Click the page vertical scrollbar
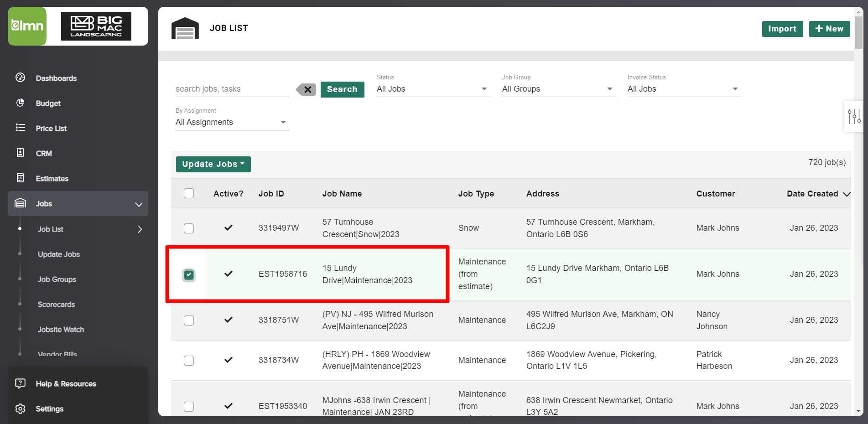 [859, 32]
